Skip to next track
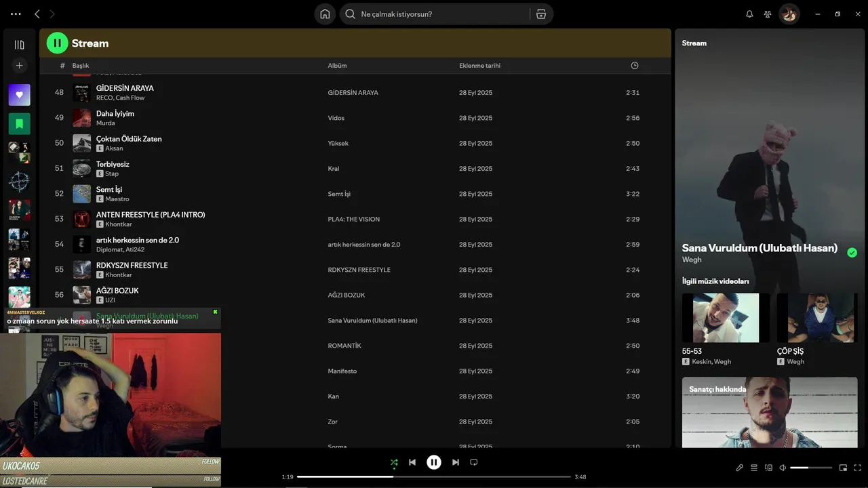Image resolution: width=868 pixels, height=488 pixels. click(456, 462)
